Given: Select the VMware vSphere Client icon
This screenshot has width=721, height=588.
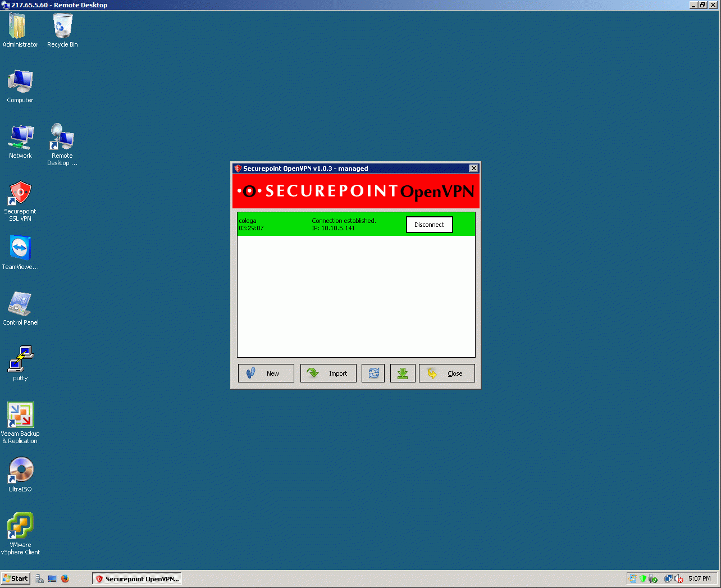Looking at the screenshot, I should [x=20, y=534].
